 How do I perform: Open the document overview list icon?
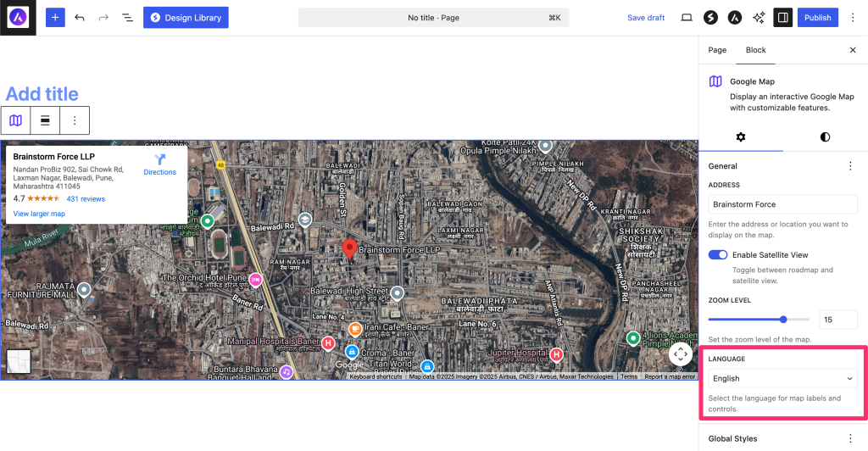127,18
